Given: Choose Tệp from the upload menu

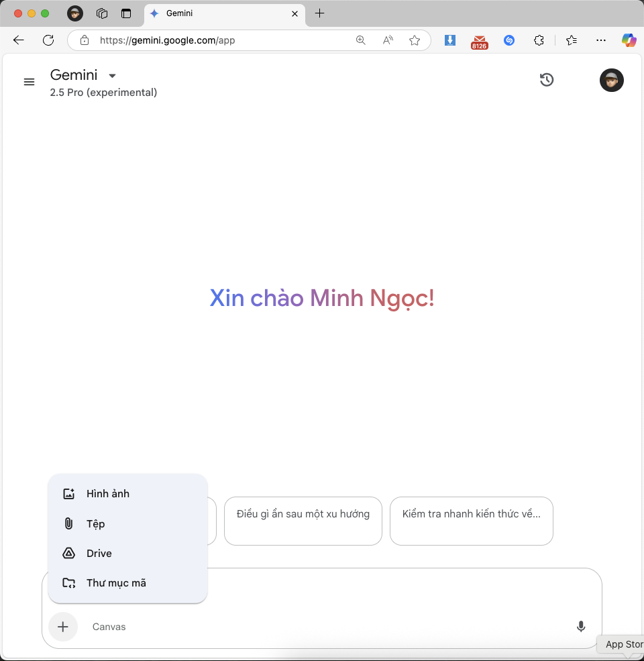Looking at the screenshot, I should 127,523.
